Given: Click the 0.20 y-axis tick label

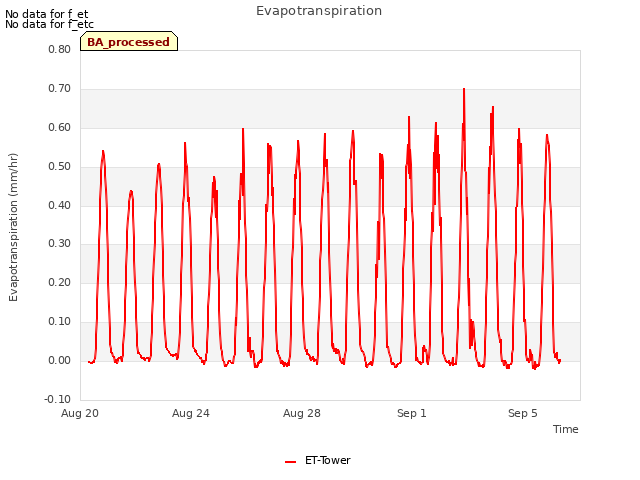Looking at the screenshot, I should click(60, 282).
